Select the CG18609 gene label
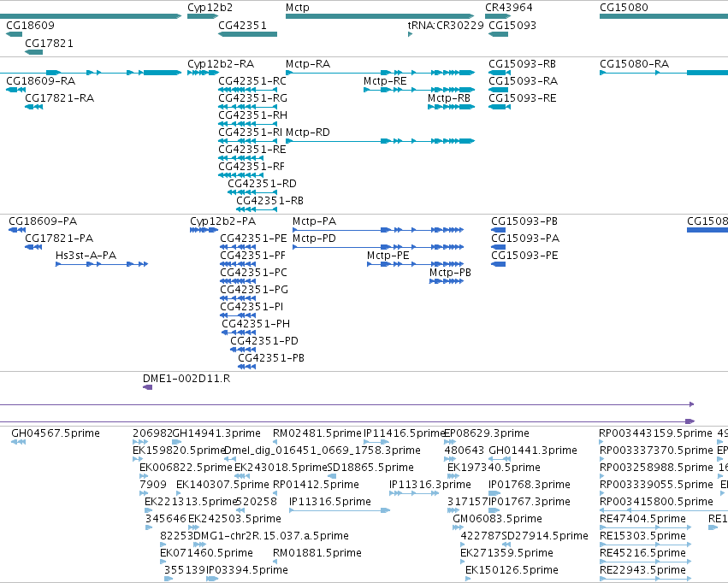The width and height of the screenshot is (728, 583). (30, 25)
